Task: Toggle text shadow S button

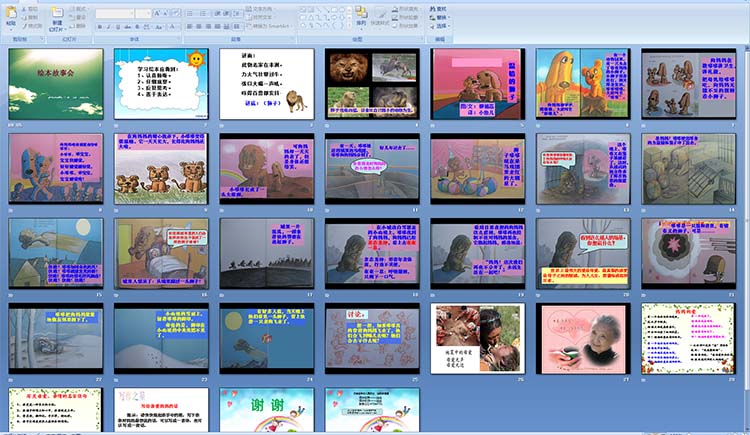Action: point(137,27)
